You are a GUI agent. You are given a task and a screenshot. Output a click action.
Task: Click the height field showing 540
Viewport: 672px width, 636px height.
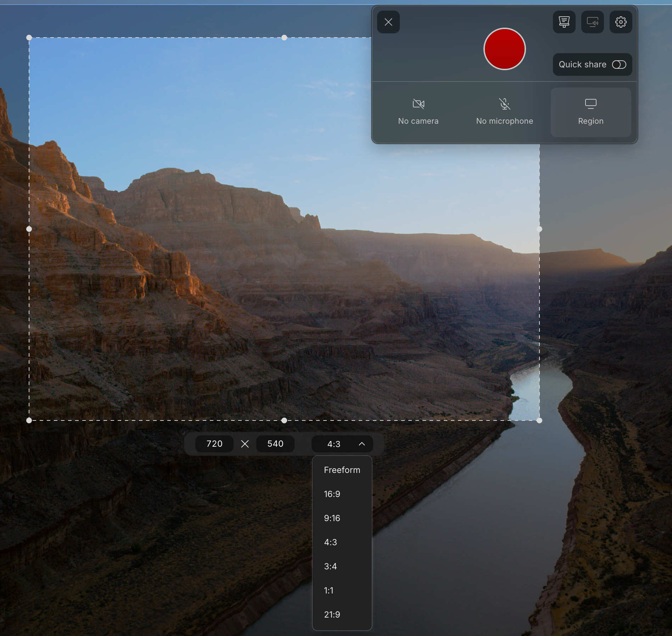[x=275, y=444]
